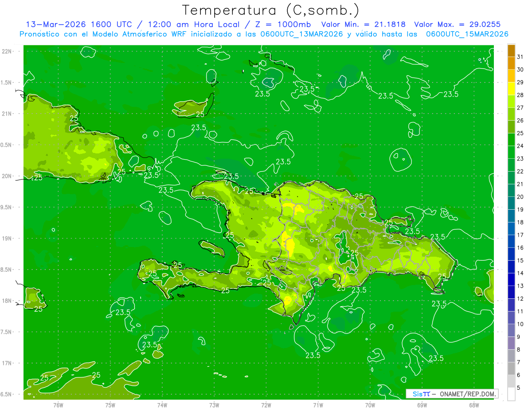Click the '76W' longitude label
This screenshot has height=411, width=532.
pyautogui.click(x=58, y=405)
